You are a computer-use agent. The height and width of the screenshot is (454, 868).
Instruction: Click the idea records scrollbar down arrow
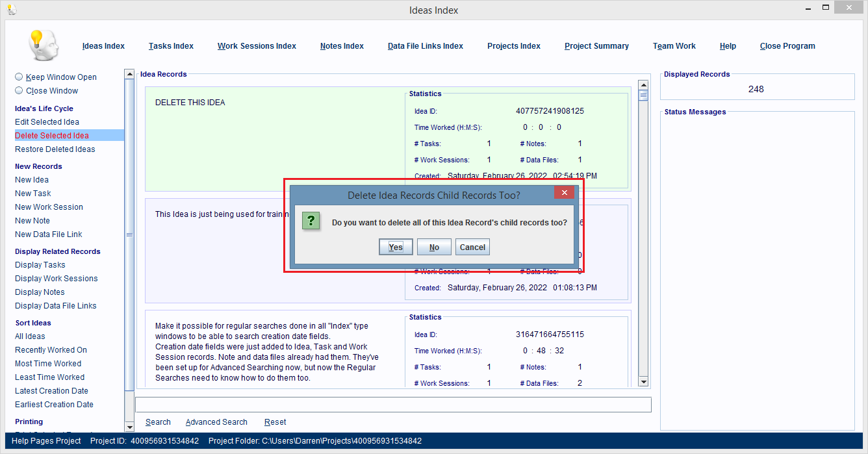[x=644, y=382]
